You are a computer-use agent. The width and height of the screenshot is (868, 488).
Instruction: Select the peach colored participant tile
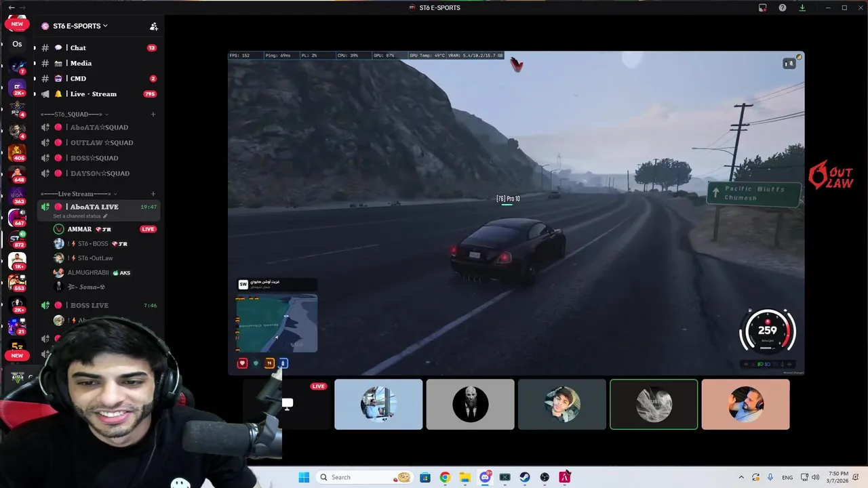[745, 405]
